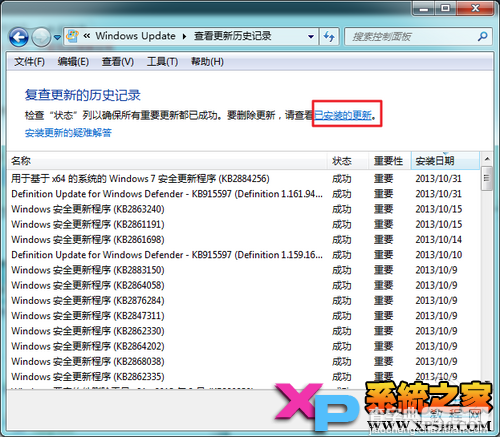
Task: Select Definition Update row with Definition 1.159.16
Action: point(243,255)
